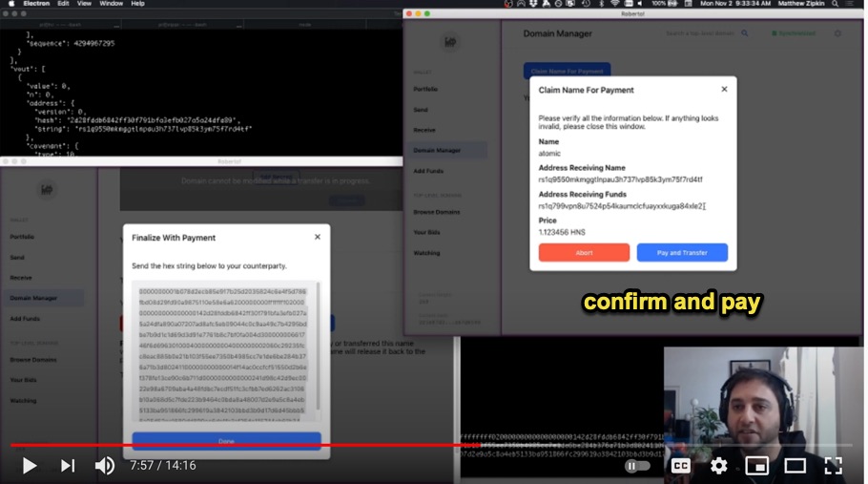868x484 pixels.
Task: Open the Apple menu
Action: pos(11,4)
